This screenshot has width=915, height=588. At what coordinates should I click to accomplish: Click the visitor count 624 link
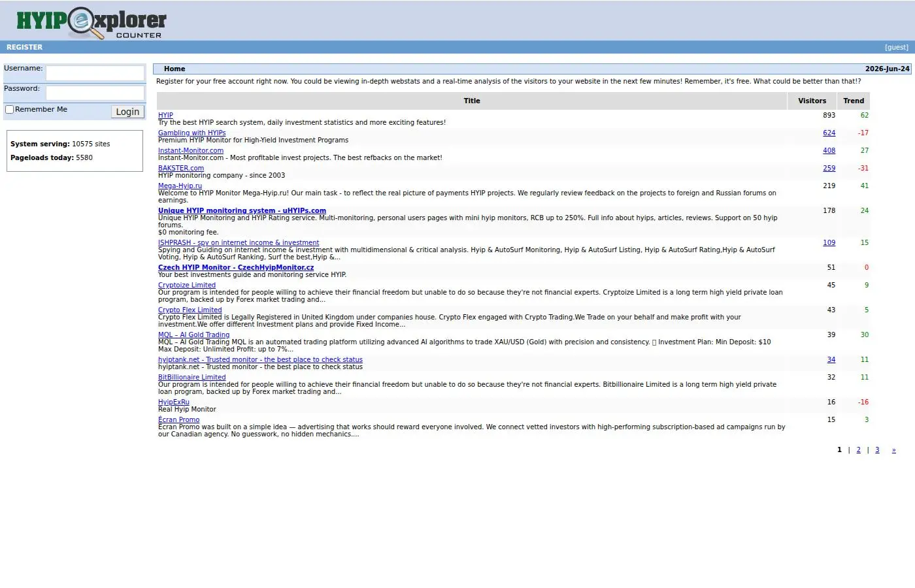point(829,133)
